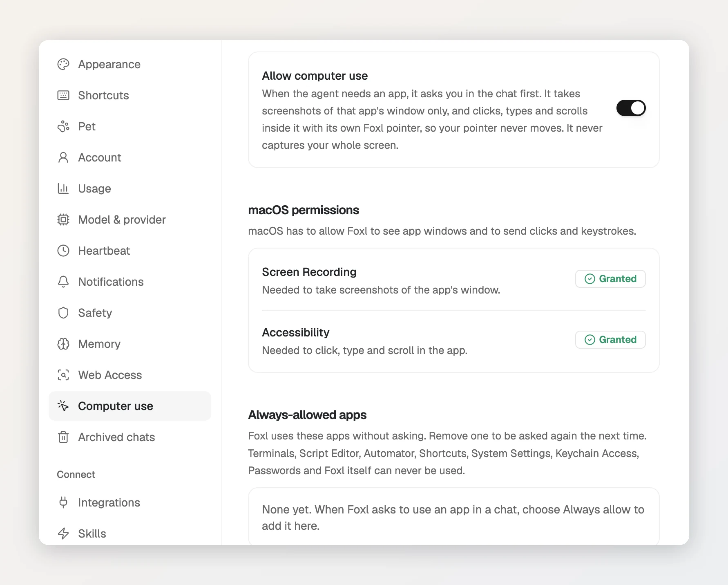Open the Appearance settings section
The width and height of the screenshot is (728, 585).
tap(130, 64)
